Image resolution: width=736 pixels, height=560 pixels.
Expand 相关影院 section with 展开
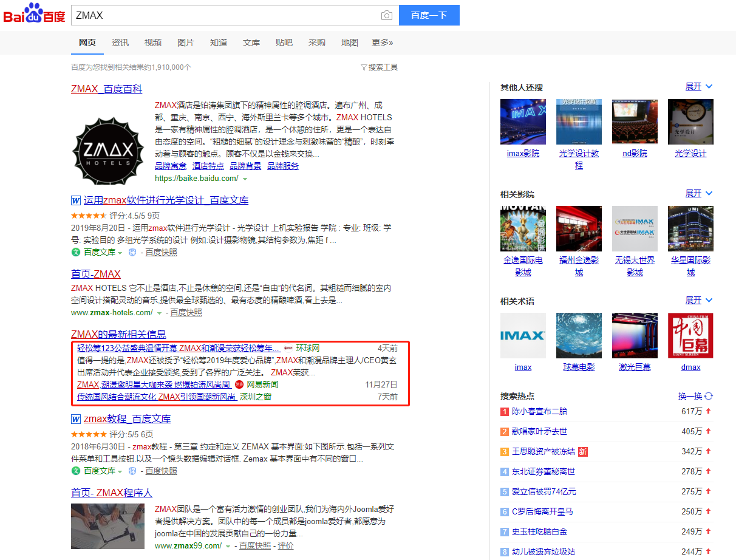point(699,194)
